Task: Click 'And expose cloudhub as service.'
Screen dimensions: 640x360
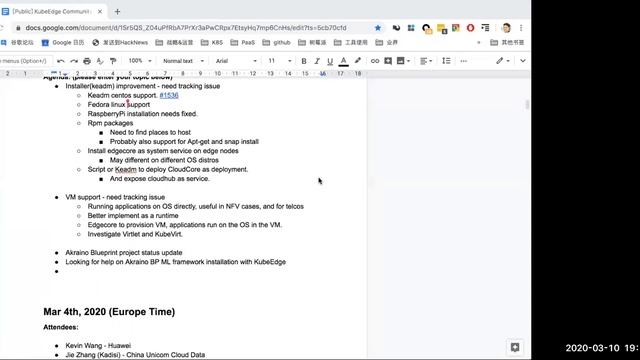Action: tap(160, 179)
